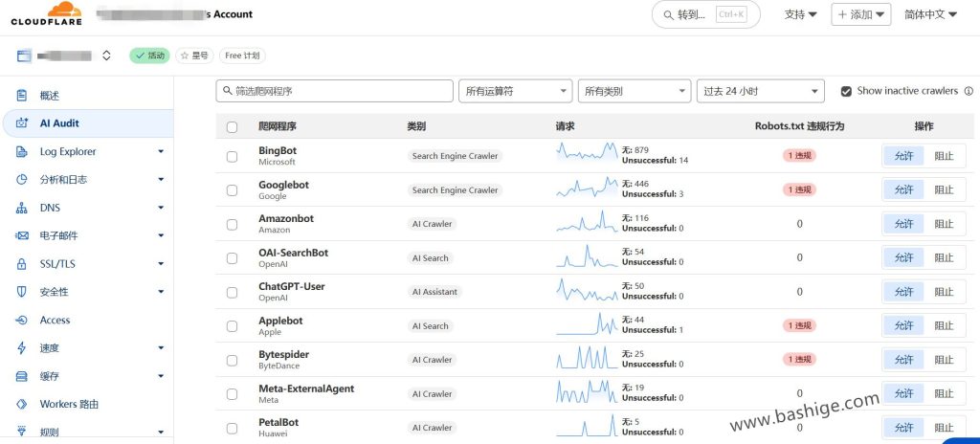Block Bytespider with 阻止 button
Viewport: 980px width, 444px height.
click(x=944, y=360)
